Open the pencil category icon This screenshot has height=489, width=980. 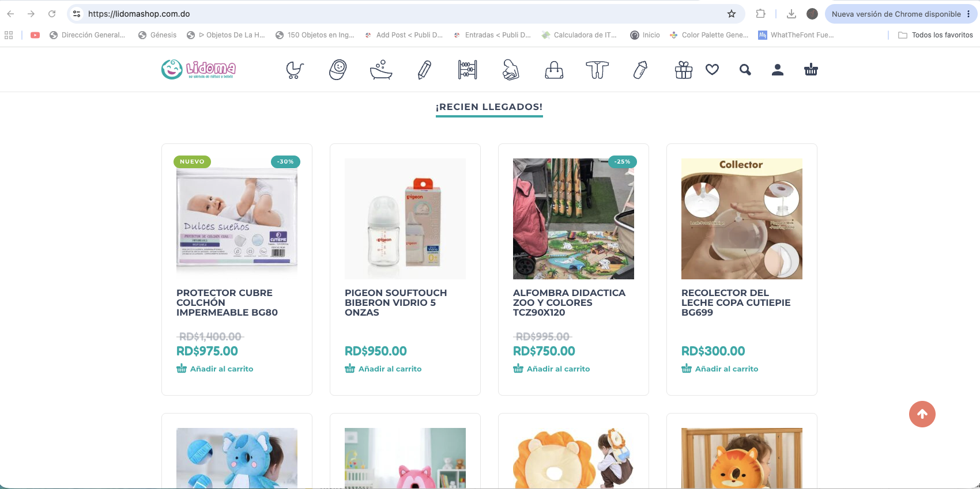point(424,70)
